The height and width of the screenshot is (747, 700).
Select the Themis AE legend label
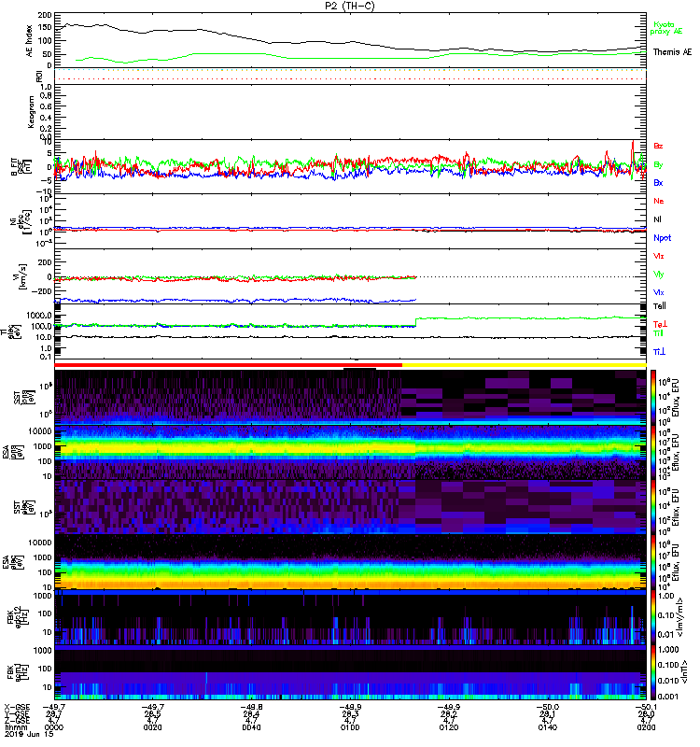[x=672, y=52]
